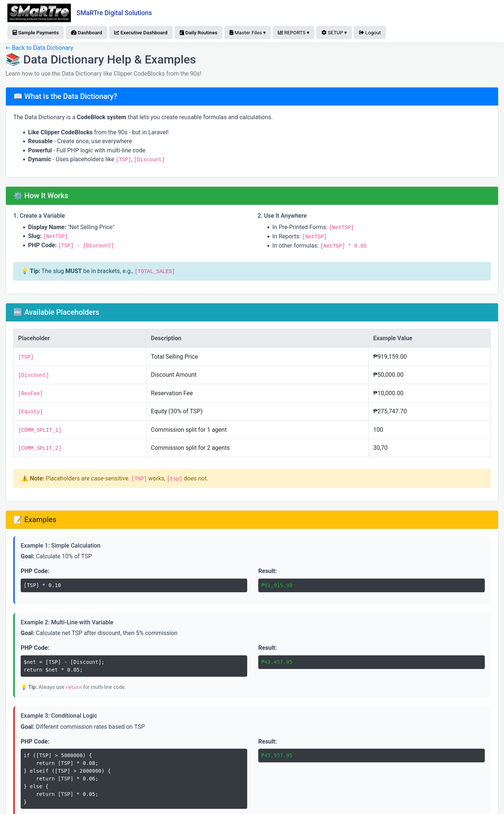Click the [COMM_SPLIT_2] placeholder row

pos(252,448)
